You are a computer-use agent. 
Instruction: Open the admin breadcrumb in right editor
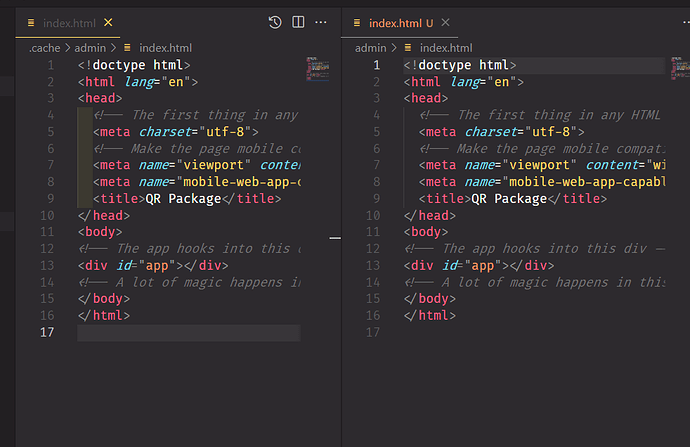coord(370,47)
